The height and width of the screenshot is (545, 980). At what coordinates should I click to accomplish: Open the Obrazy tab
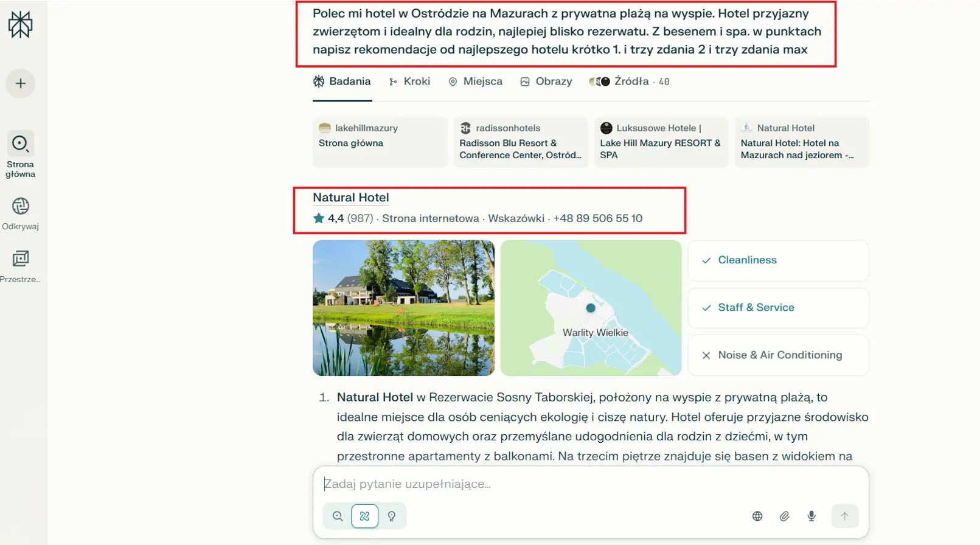[546, 82]
